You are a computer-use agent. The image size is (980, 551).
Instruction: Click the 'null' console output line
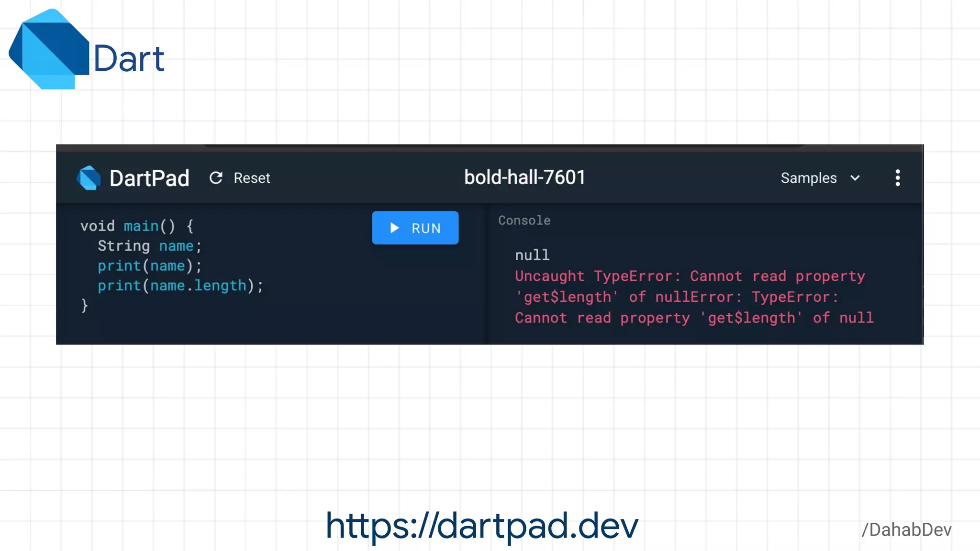(x=532, y=255)
